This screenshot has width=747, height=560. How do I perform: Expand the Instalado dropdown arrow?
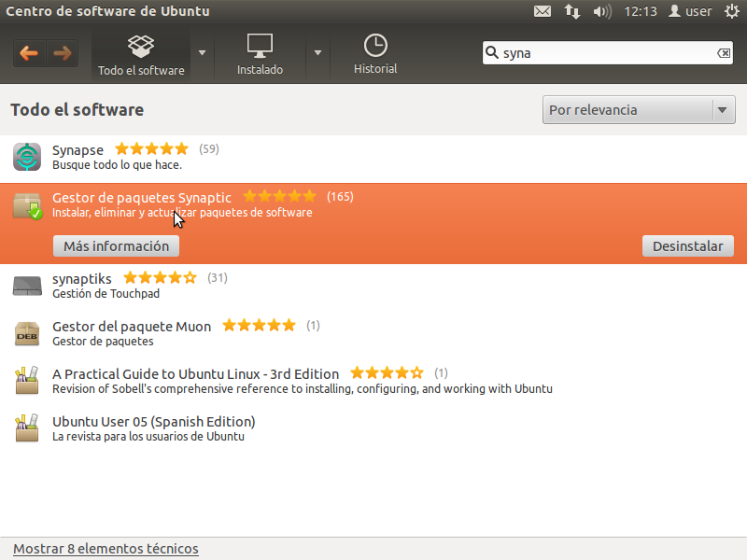click(317, 53)
